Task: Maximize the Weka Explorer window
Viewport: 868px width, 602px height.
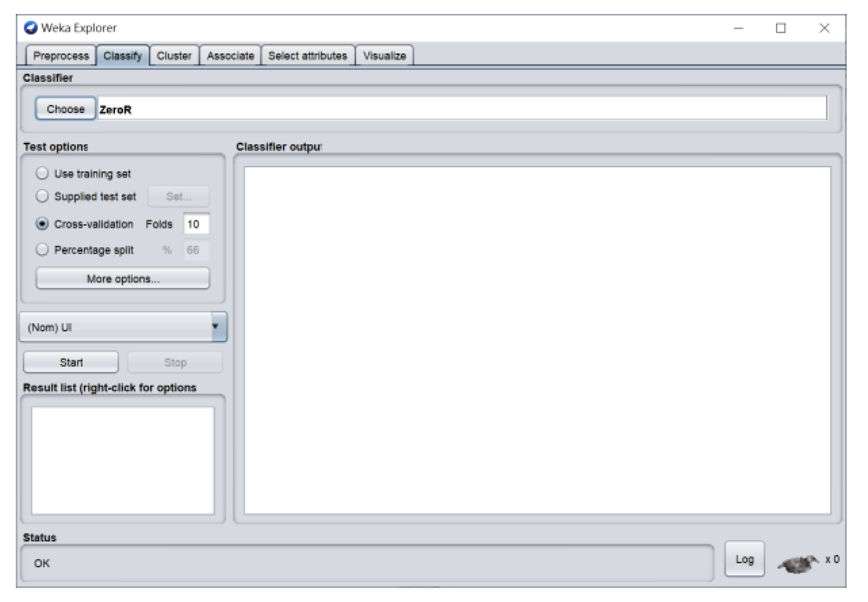Action: point(781,28)
